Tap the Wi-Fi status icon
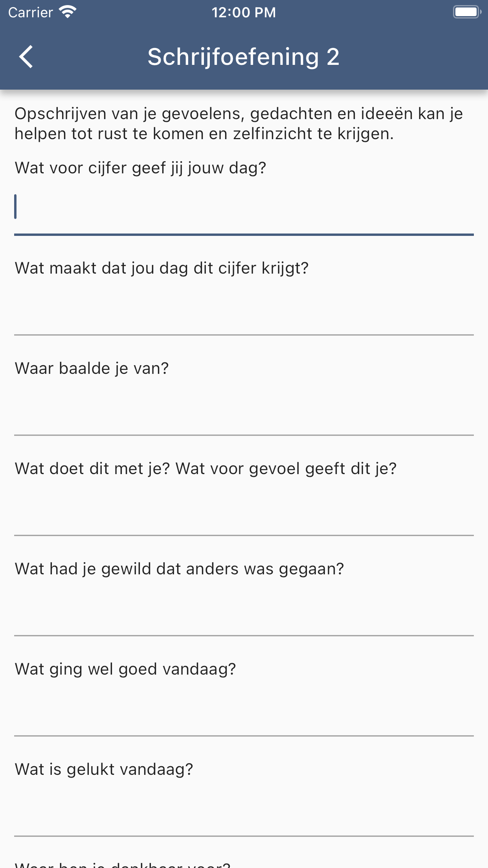 pyautogui.click(x=68, y=12)
